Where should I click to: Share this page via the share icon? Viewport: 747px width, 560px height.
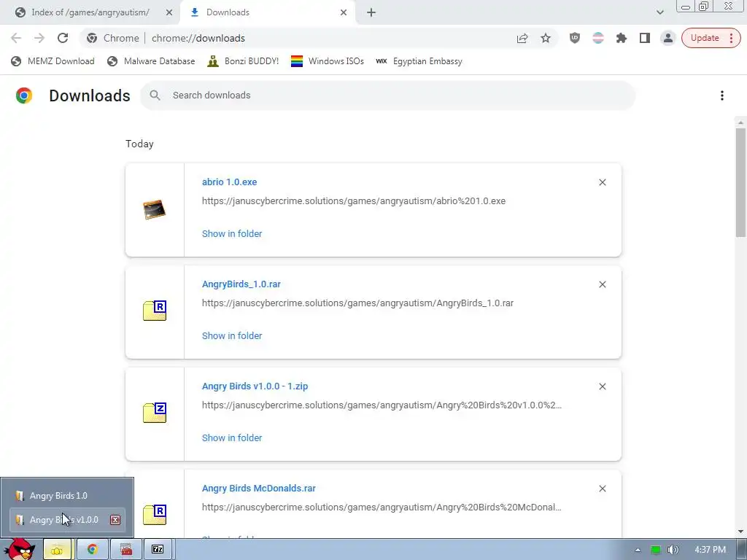click(x=522, y=38)
